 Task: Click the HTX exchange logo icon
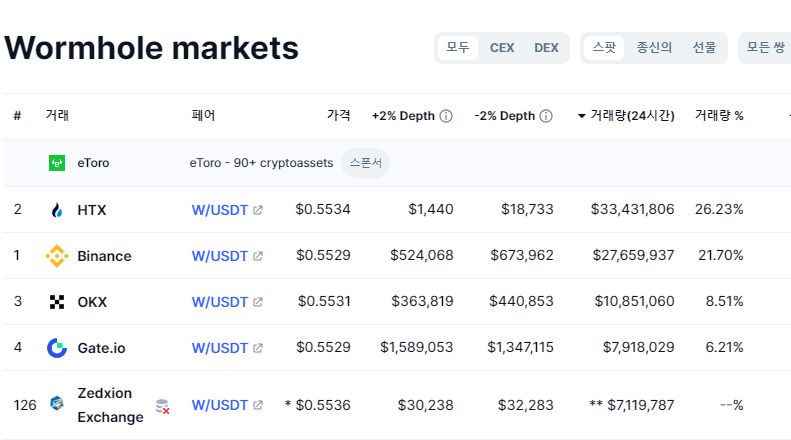click(57, 210)
